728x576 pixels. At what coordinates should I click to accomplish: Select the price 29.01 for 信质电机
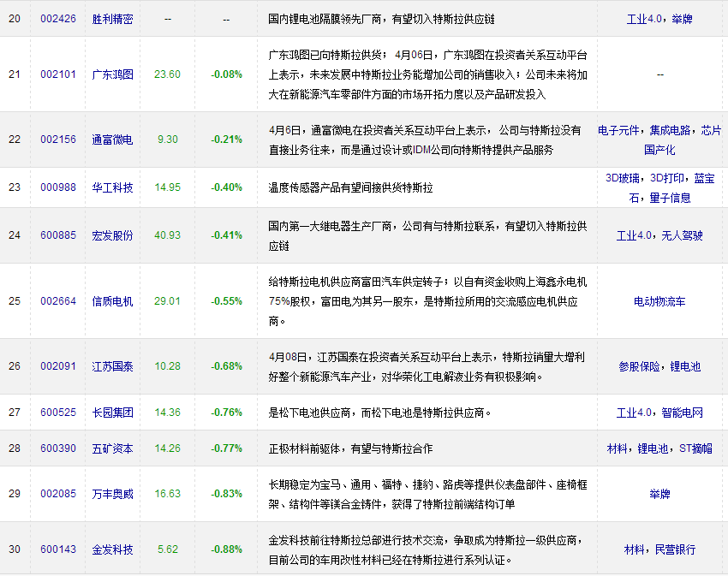point(167,300)
